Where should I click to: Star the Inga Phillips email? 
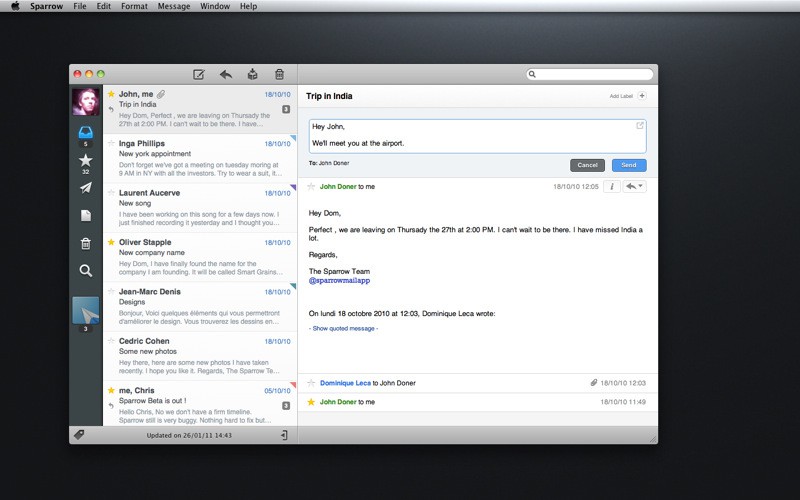[x=111, y=144]
